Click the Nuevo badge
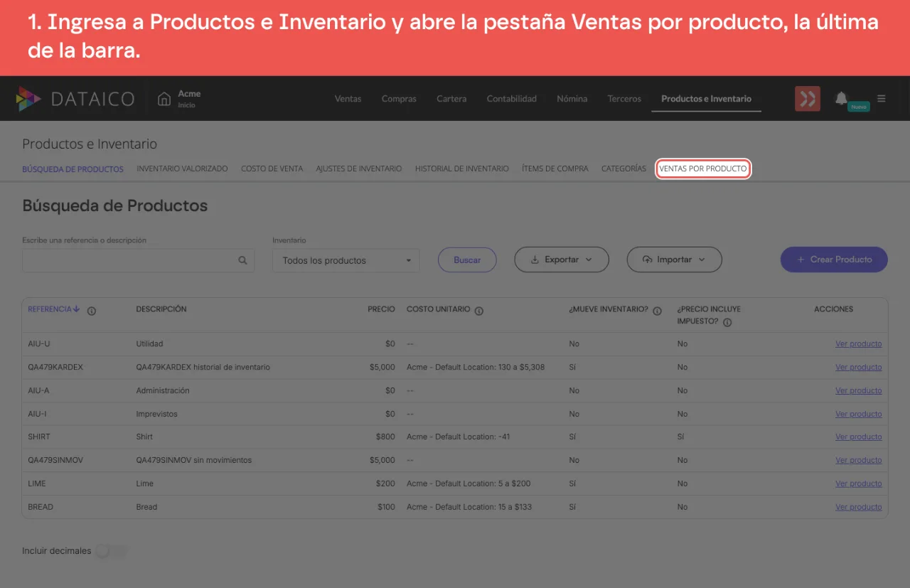This screenshot has height=588, width=910. point(859,107)
